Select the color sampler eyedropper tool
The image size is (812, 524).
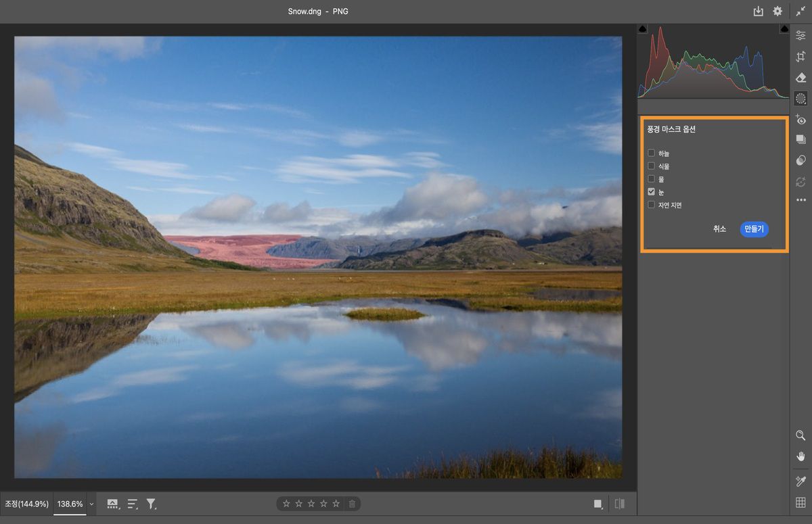pos(800,481)
